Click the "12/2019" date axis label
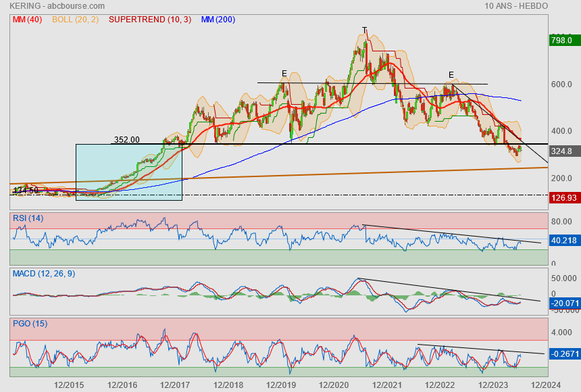 tap(281, 385)
